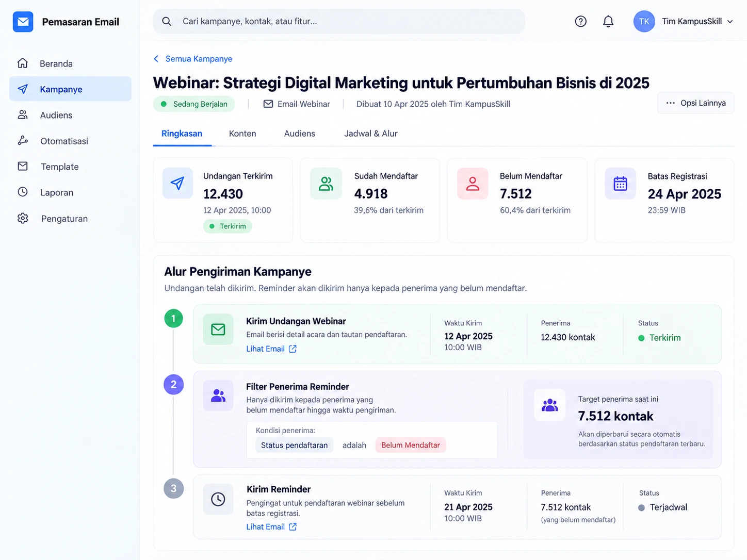Click the Batas Registrasi calendar icon
Image resolution: width=747 pixels, height=560 pixels.
(x=620, y=183)
